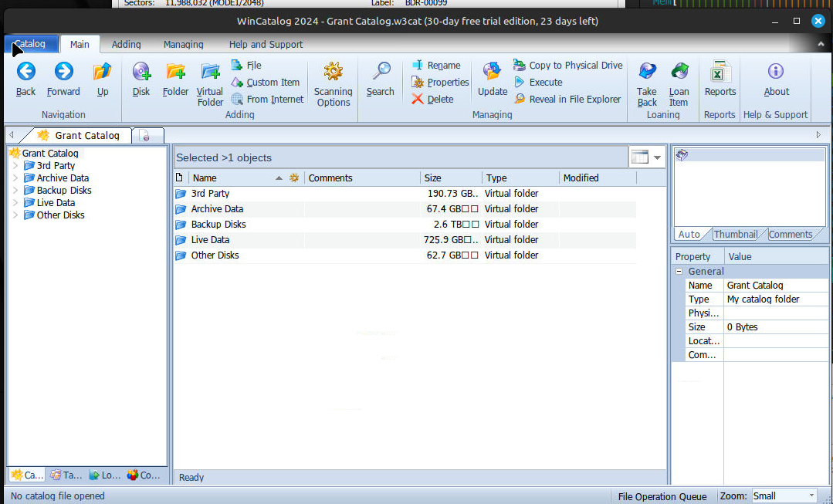Go Back in navigation
Image resolution: width=833 pixels, height=504 pixels.
click(x=25, y=79)
